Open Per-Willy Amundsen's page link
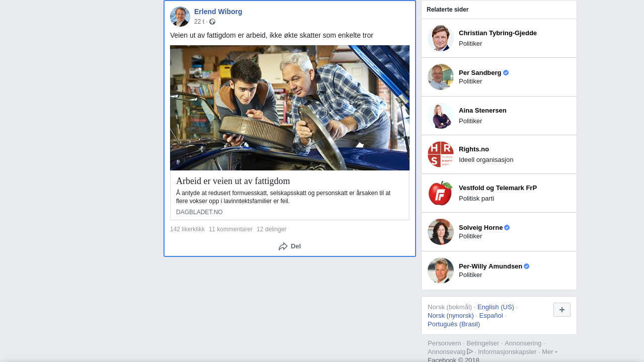Screen dimensions: 644x362 pyautogui.click(x=490, y=266)
